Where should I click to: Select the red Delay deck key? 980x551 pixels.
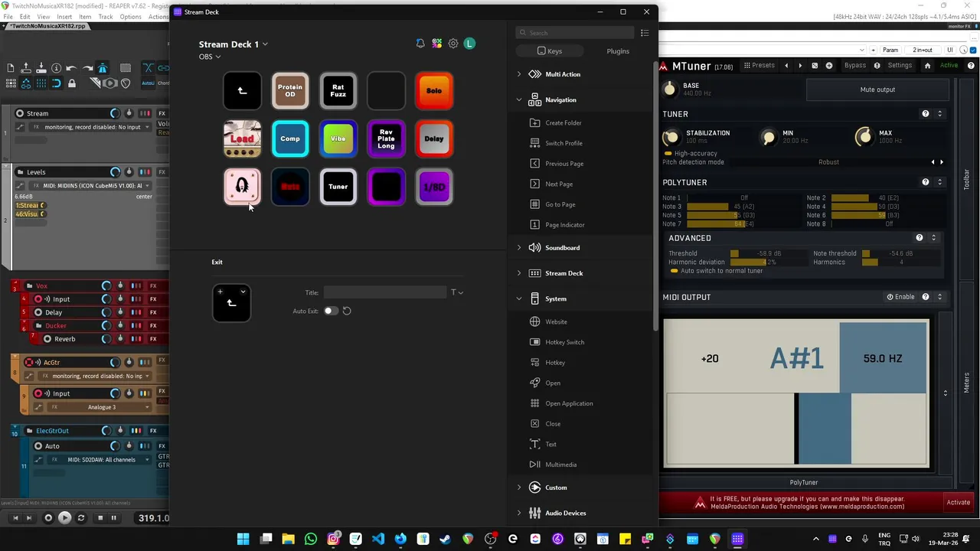[x=434, y=139]
